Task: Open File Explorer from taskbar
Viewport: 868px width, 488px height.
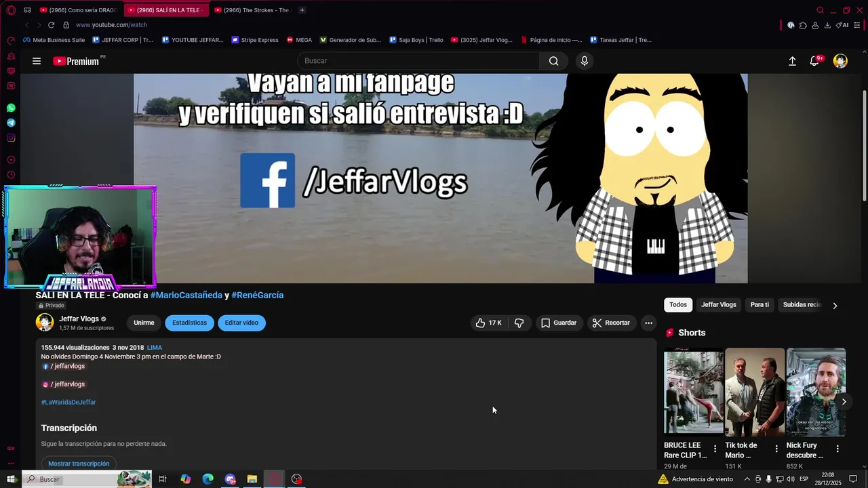Action: [x=252, y=479]
